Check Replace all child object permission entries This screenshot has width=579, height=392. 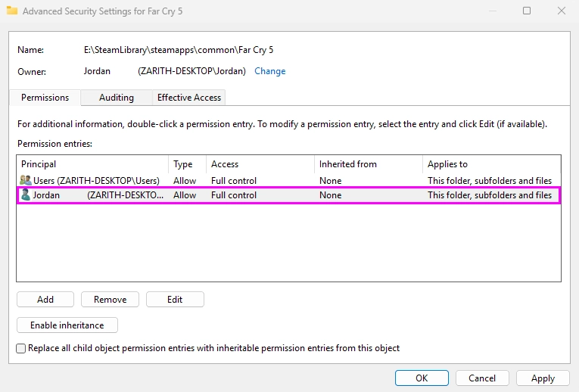point(20,348)
